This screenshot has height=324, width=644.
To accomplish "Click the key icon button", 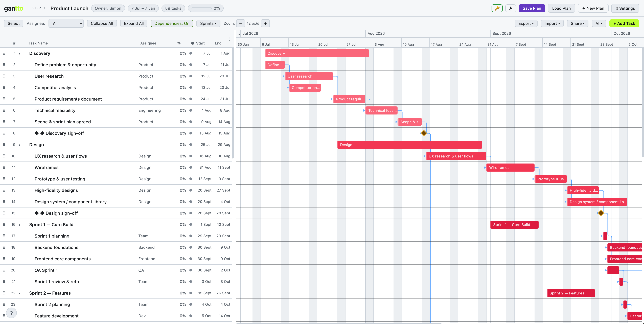I will 497,8.
